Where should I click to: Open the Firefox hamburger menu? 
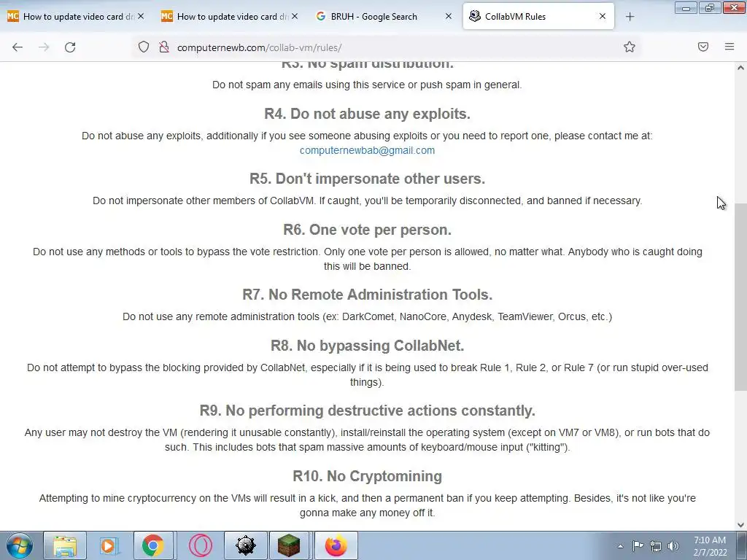tap(729, 47)
